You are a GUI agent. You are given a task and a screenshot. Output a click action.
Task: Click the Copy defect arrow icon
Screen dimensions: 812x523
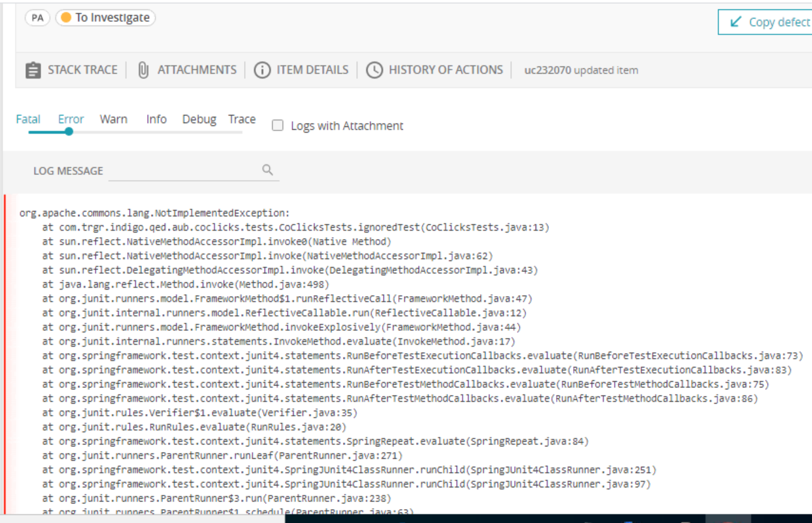point(736,22)
